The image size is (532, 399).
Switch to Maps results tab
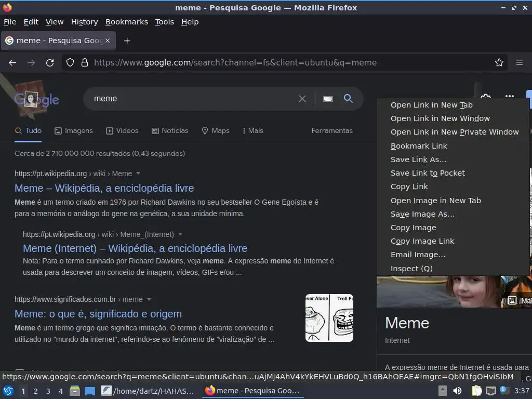216,130
